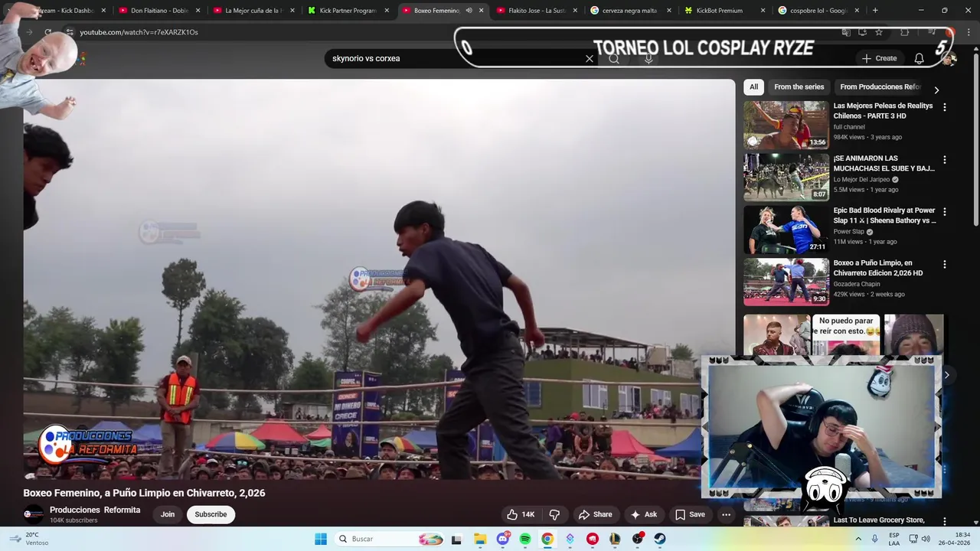Image resolution: width=980 pixels, height=551 pixels.
Task: Close the Kick Partner Program tab
Action: [x=387, y=11]
